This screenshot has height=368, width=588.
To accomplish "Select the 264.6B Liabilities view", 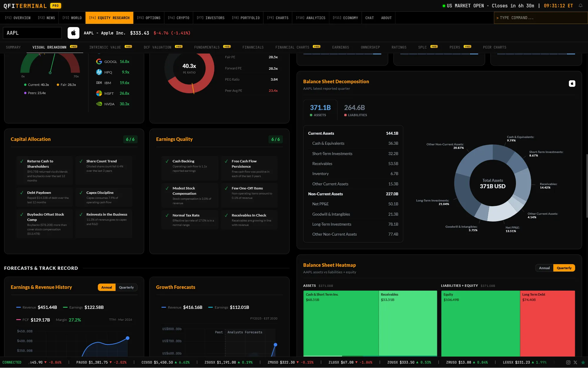I will pyautogui.click(x=355, y=110).
